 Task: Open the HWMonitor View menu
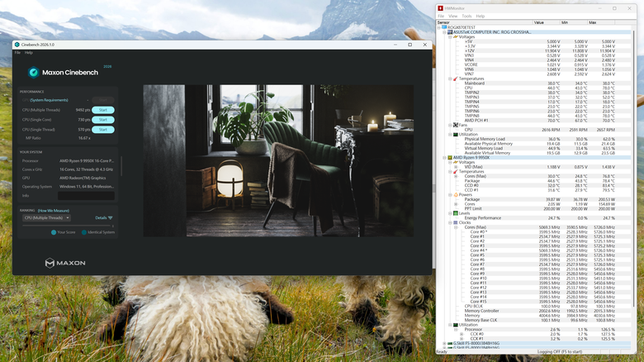click(453, 16)
